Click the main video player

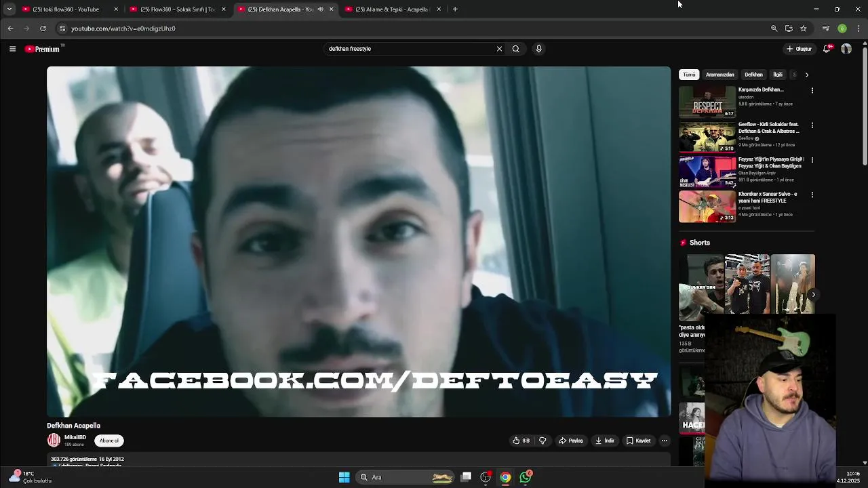[x=359, y=241]
